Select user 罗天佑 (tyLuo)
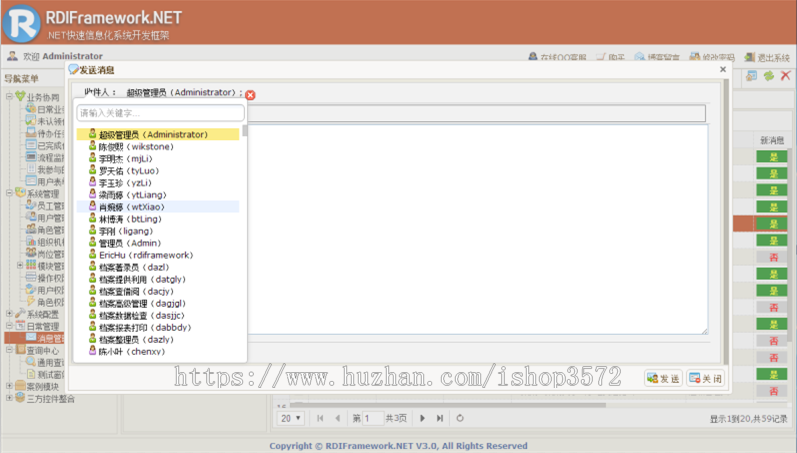The height and width of the screenshot is (453, 797). click(x=158, y=171)
